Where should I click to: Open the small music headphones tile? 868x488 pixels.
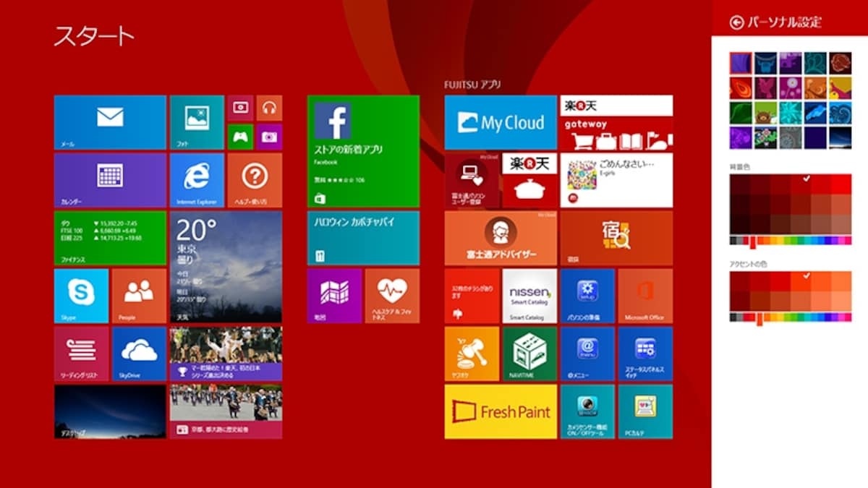[269, 108]
